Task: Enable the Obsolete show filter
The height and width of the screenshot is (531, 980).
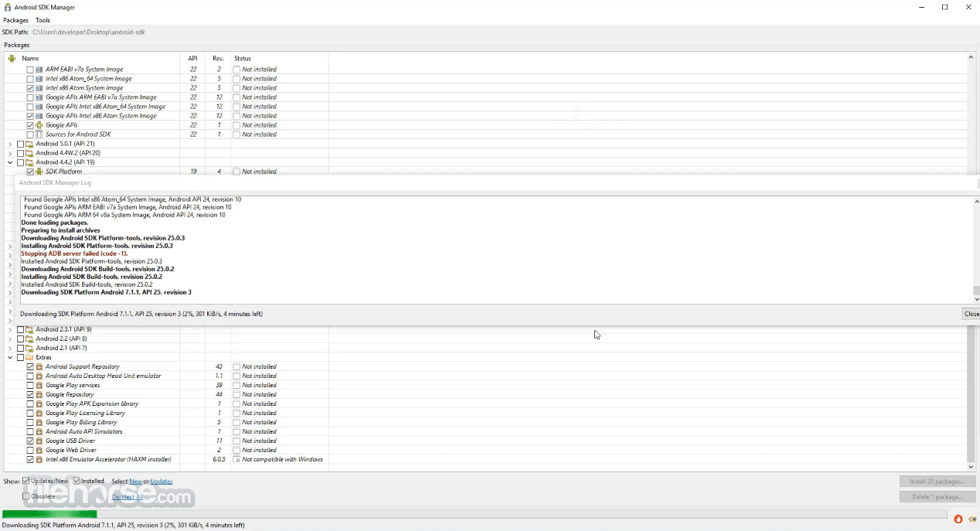Action: click(26, 496)
